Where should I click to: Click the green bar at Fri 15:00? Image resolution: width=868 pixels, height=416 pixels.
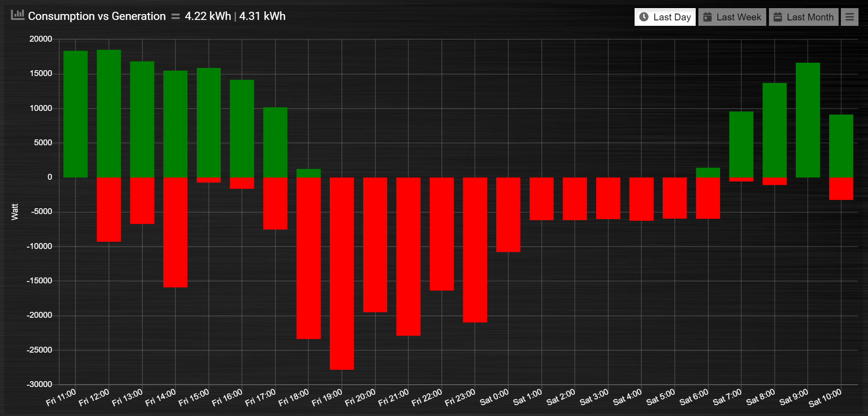[209, 123]
